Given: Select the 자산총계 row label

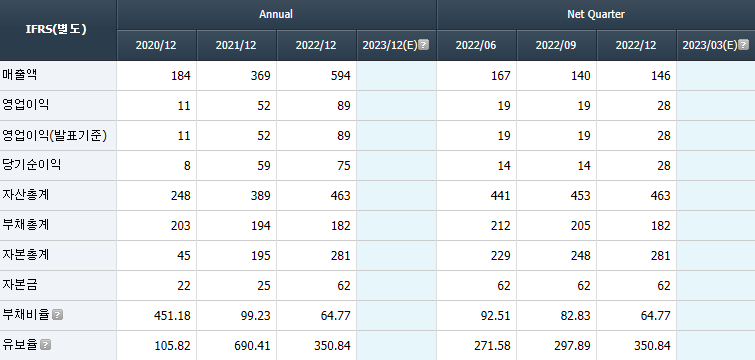Looking at the screenshot, I should click(26, 195).
